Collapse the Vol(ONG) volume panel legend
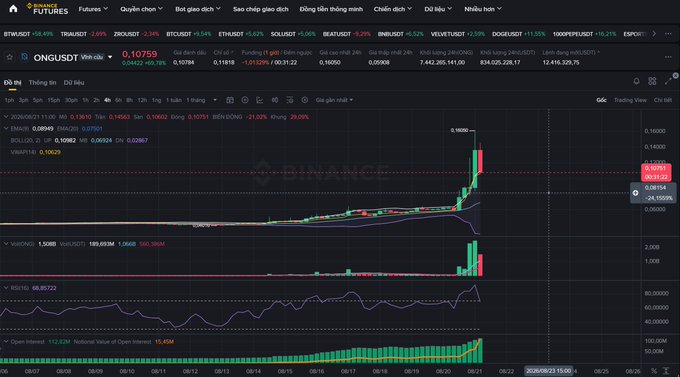 pos(6,244)
